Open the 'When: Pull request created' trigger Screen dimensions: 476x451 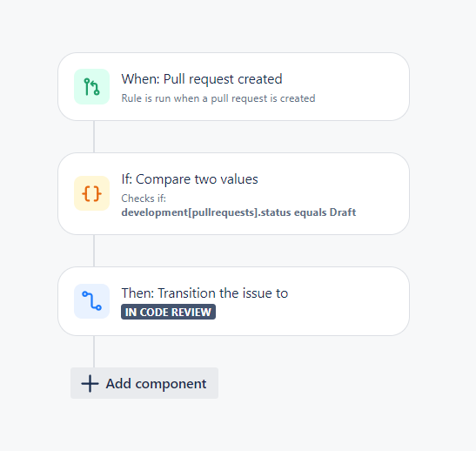point(233,86)
